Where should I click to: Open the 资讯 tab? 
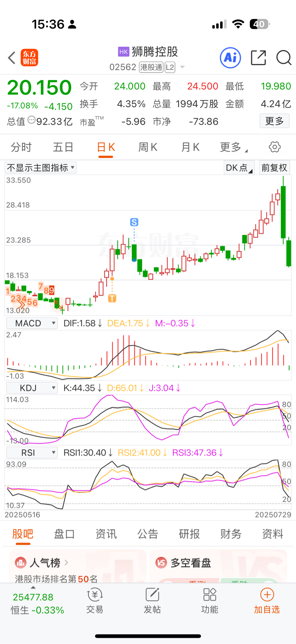coord(106,534)
